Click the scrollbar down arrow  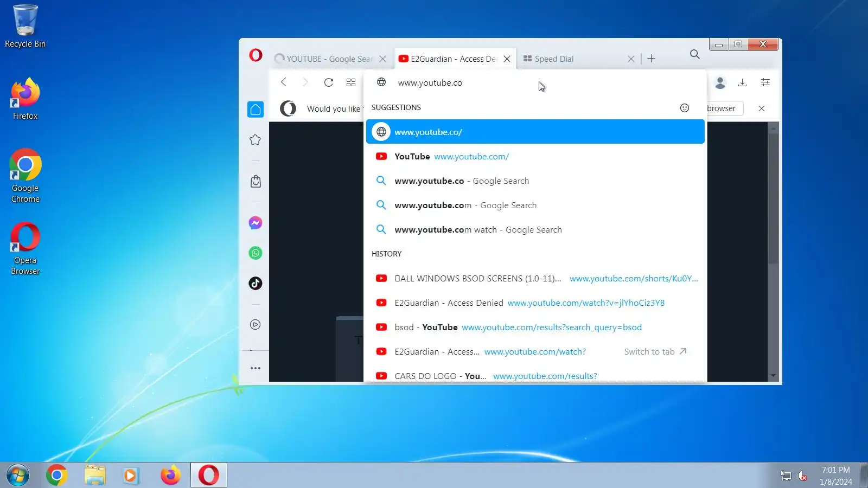pos(774,376)
